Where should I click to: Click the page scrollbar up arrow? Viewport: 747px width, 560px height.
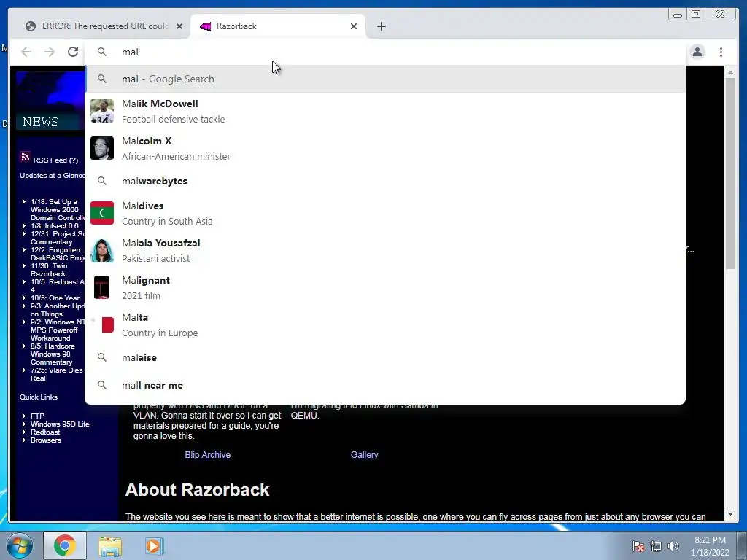(x=730, y=72)
